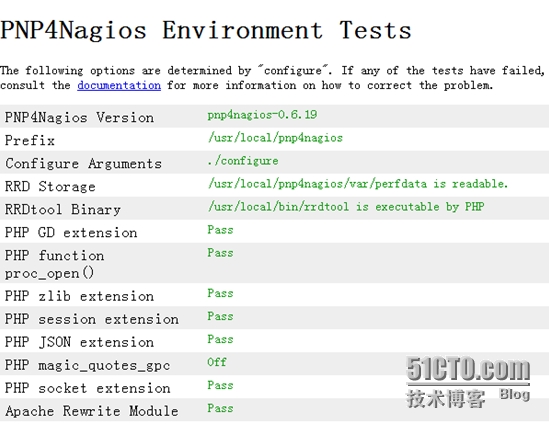Select the PHP socket extension label
The height and width of the screenshot is (427, 549).
click(x=88, y=388)
